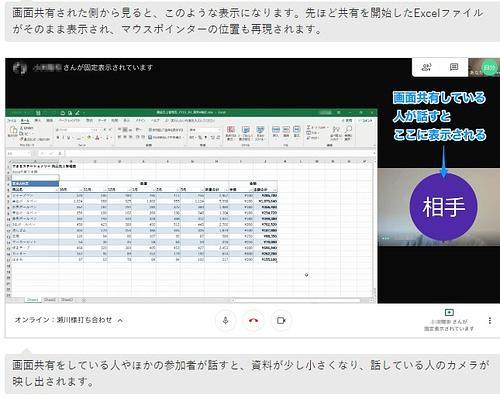The image size is (500, 398).
Task: Click into the Excel formula bar
Action: coord(218,153)
